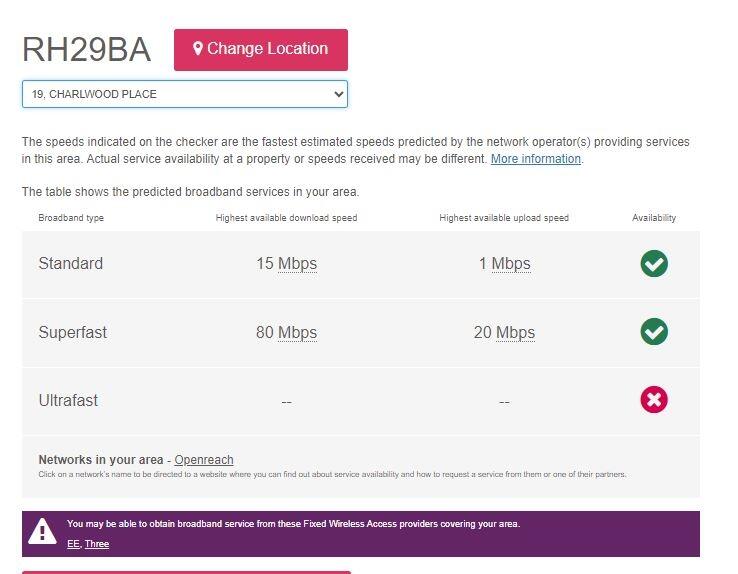
Task: Click the warning triangle icon in purple banner
Action: pyautogui.click(x=42, y=533)
